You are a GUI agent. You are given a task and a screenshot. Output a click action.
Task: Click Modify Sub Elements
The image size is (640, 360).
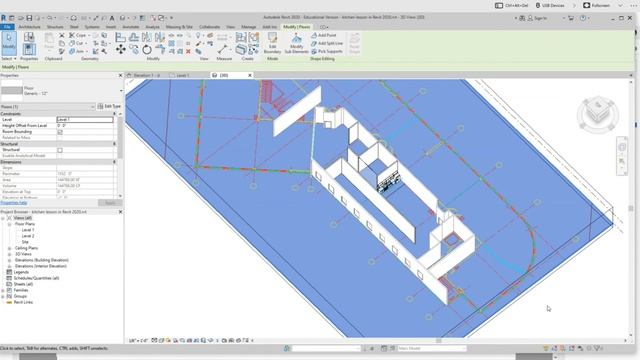pyautogui.click(x=297, y=43)
